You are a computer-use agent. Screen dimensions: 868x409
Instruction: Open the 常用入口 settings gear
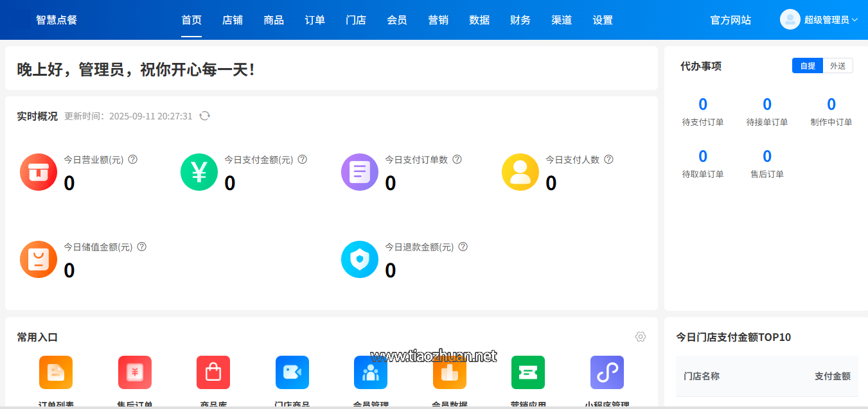[x=640, y=336]
